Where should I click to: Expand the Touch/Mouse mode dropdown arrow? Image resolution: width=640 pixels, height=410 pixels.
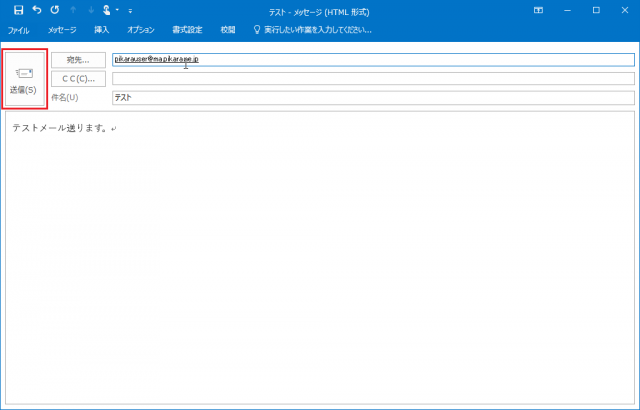pos(117,10)
